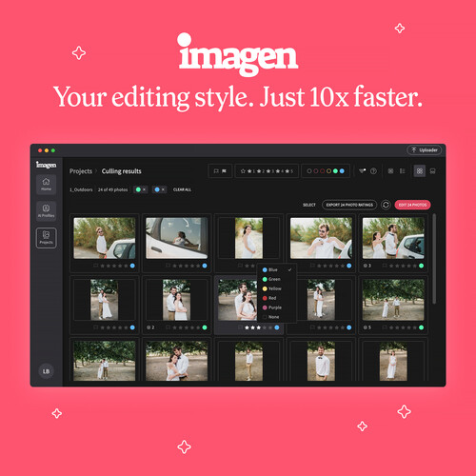Viewport: 476px width, 476px height.
Task: Filter photos by 5 star rating
Action: click(x=288, y=171)
